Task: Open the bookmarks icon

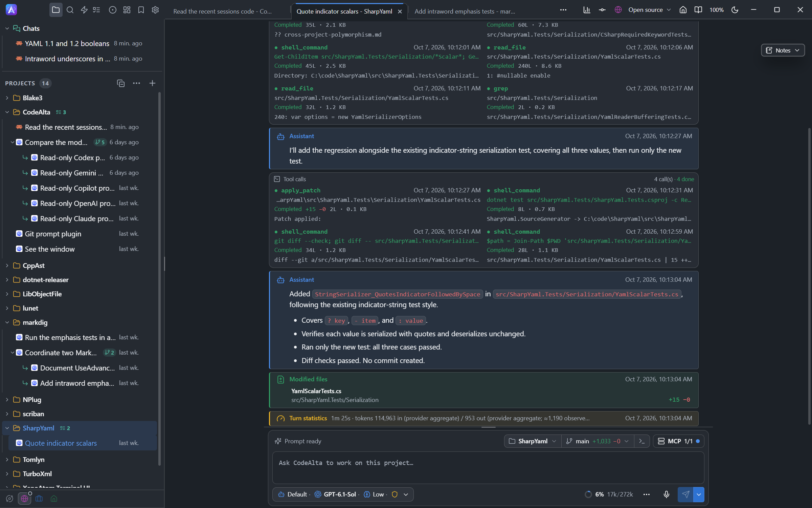Action: click(141, 10)
